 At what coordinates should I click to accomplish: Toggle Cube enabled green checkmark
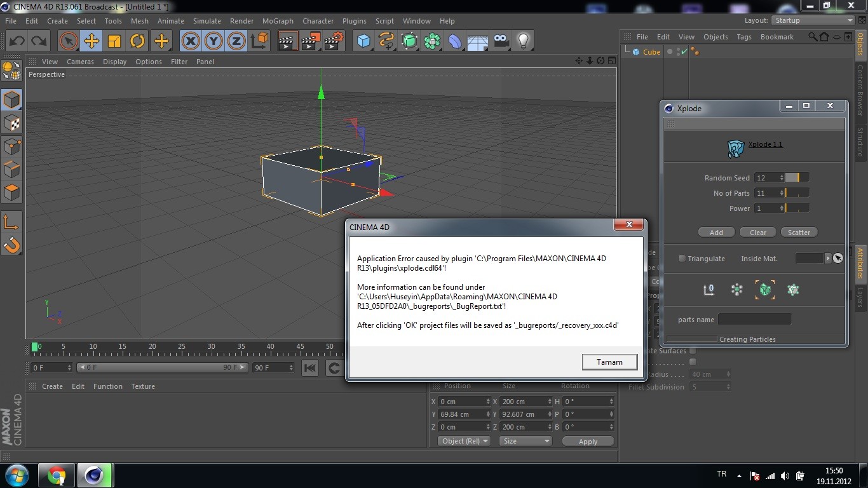tap(684, 52)
